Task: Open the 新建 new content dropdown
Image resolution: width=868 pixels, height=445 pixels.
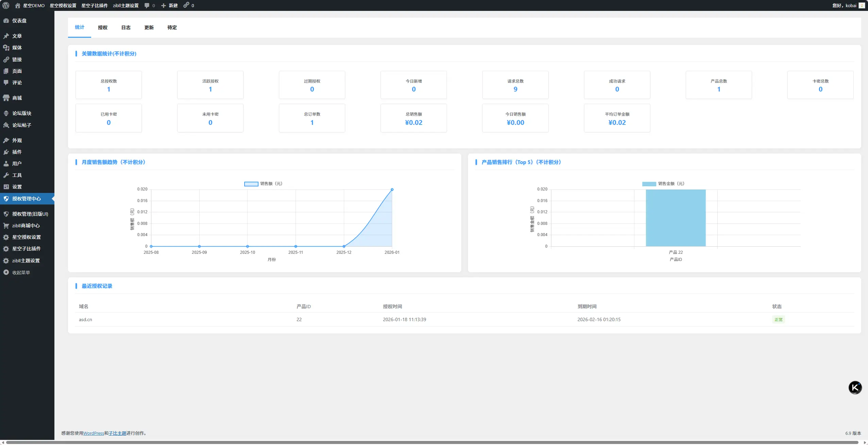Action: (169, 5)
